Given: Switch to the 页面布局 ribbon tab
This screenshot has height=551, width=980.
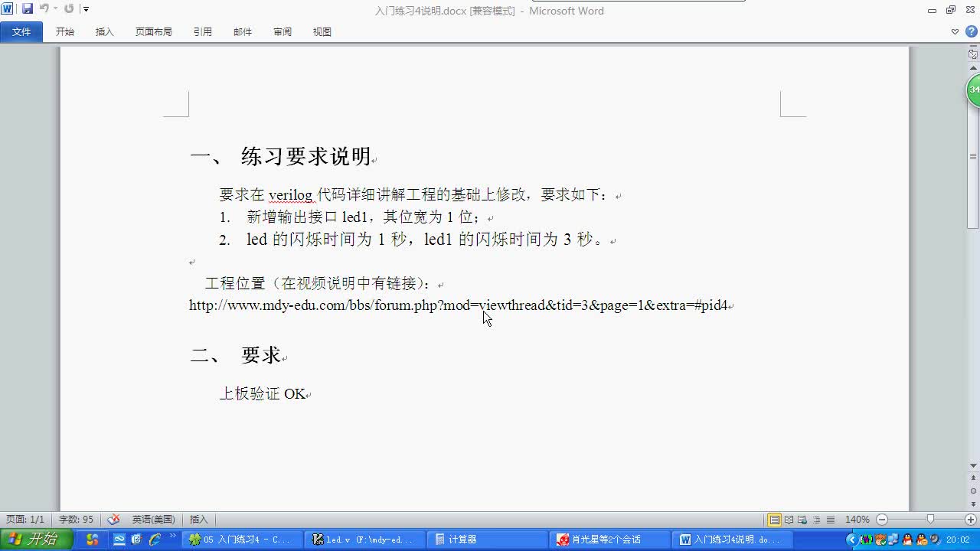Looking at the screenshot, I should [154, 31].
